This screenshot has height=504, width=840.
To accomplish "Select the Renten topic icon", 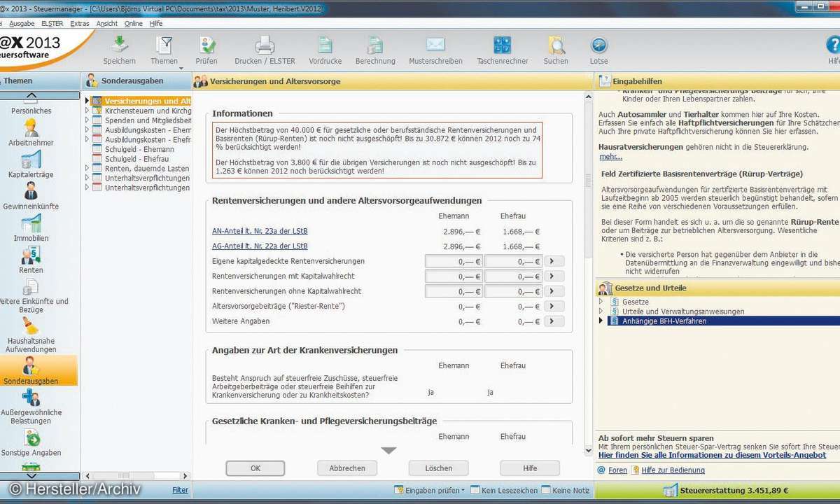I will [31, 255].
